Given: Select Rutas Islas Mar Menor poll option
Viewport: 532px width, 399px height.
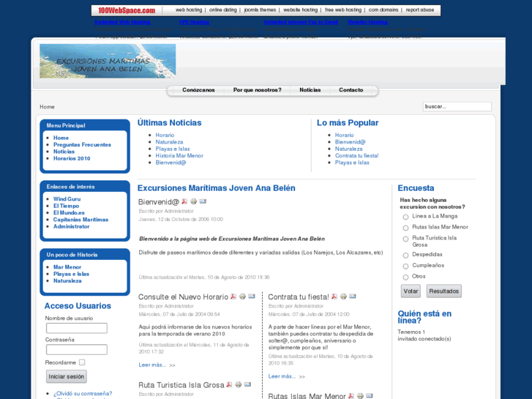Looking at the screenshot, I should (x=405, y=228).
